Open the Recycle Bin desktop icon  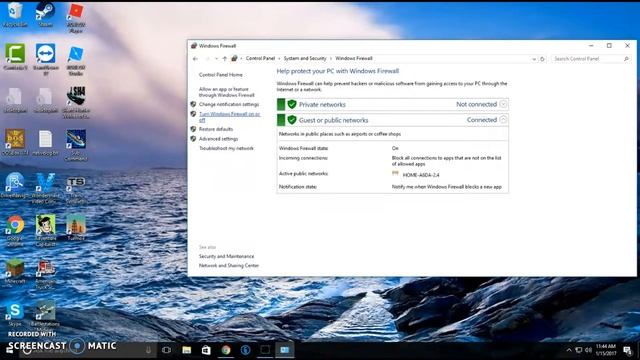point(15,14)
